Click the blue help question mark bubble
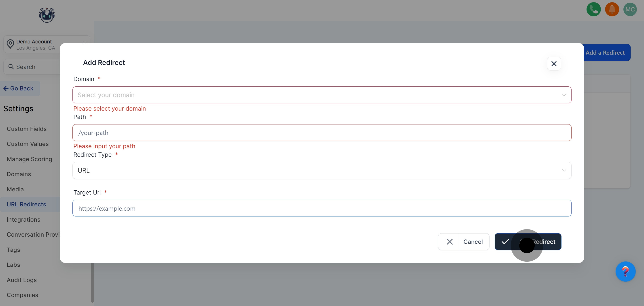 point(625,272)
